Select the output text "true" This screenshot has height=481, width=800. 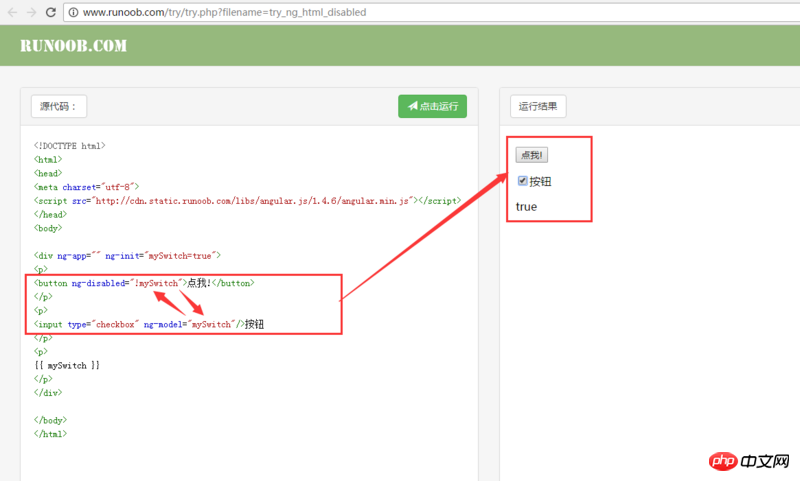527,207
